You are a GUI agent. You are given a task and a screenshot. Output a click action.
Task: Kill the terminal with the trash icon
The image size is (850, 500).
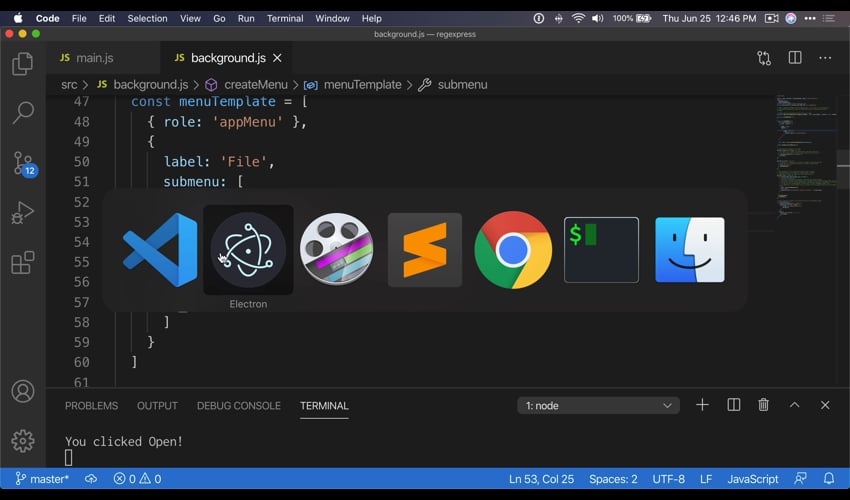[x=763, y=405]
